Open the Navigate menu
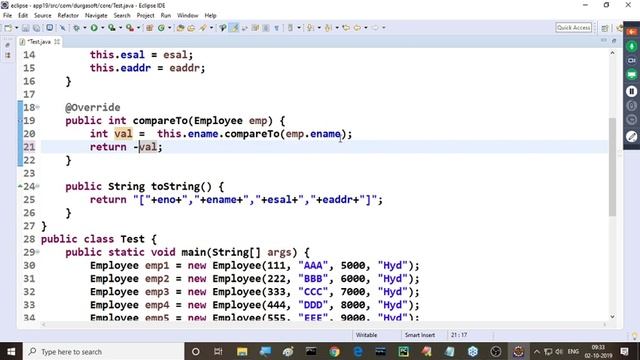The image size is (640, 360). [x=96, y=16]
